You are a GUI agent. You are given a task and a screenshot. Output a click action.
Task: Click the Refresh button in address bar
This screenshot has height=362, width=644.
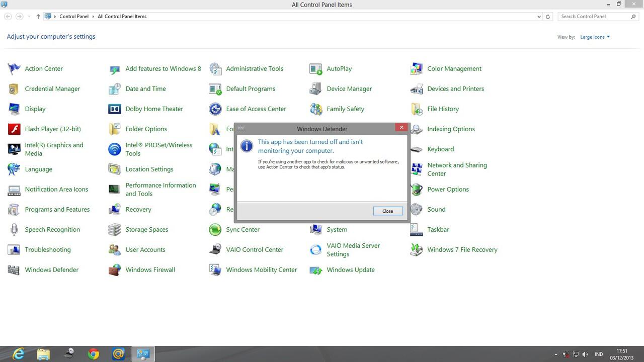tap(548, 17)
